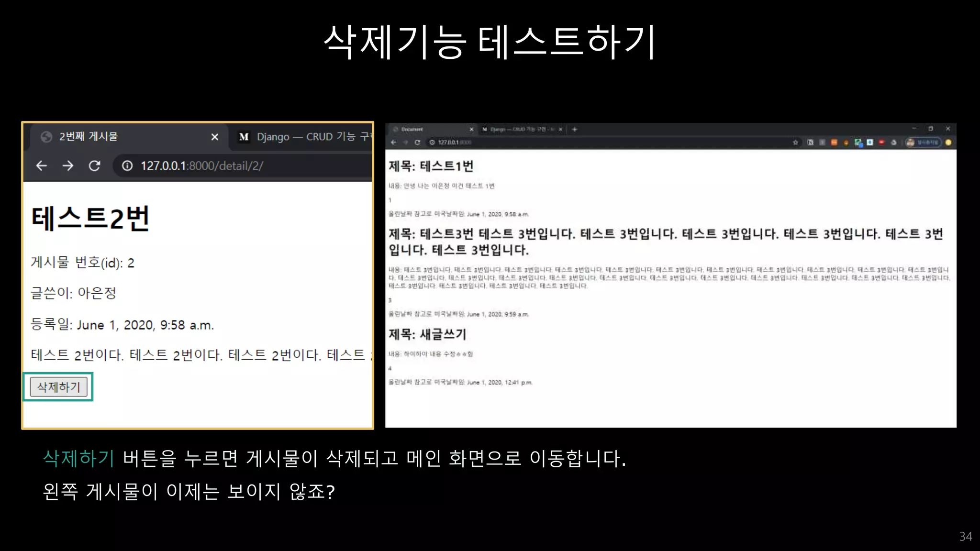This screenshot has width=980, height=551.
Task: Click the long 제목: 테스트3번 post title
Action: [x=666, y=242]
